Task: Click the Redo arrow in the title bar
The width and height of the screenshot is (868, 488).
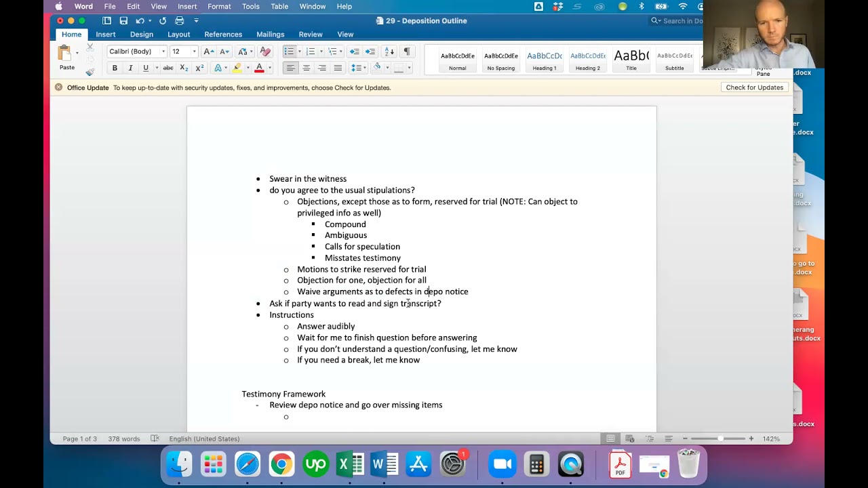Action: point(163,21)
